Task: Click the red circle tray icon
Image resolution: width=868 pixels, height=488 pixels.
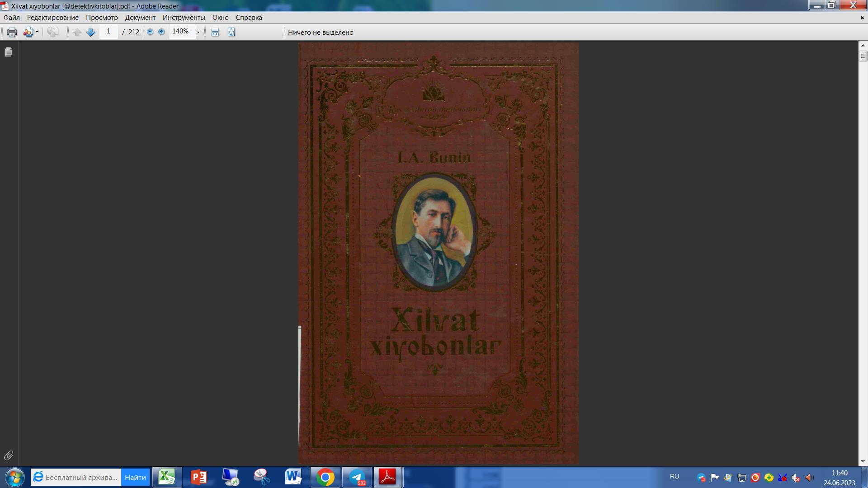Action: pyautogui.click(x=755, y=478)
